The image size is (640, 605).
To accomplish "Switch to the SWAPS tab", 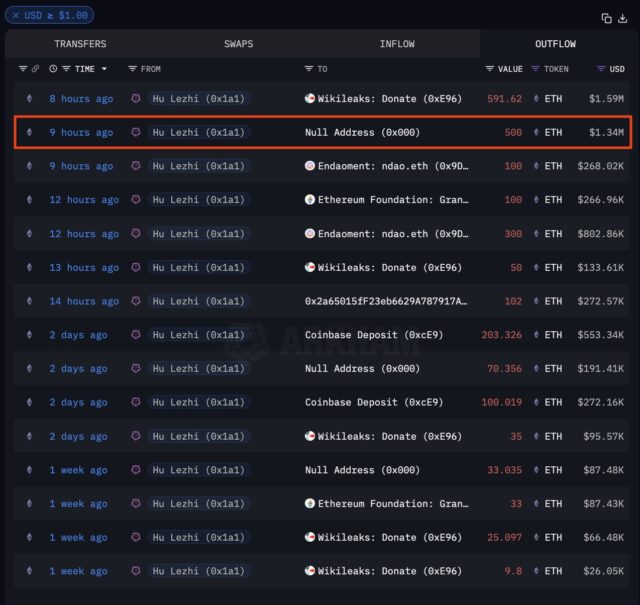I will (x=238, y=44).
